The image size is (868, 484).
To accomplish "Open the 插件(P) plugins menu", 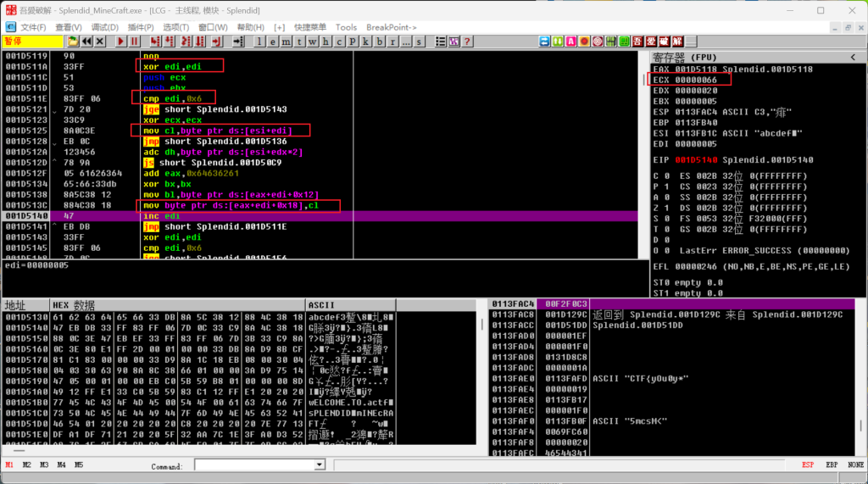I will (x=141, y=27).
